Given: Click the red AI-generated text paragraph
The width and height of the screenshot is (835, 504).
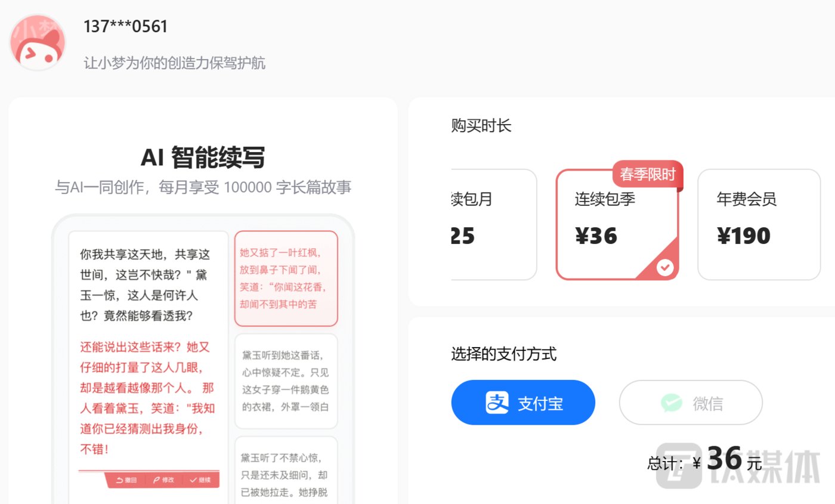Looking at the screenshot, I should [x=147, y=398].
